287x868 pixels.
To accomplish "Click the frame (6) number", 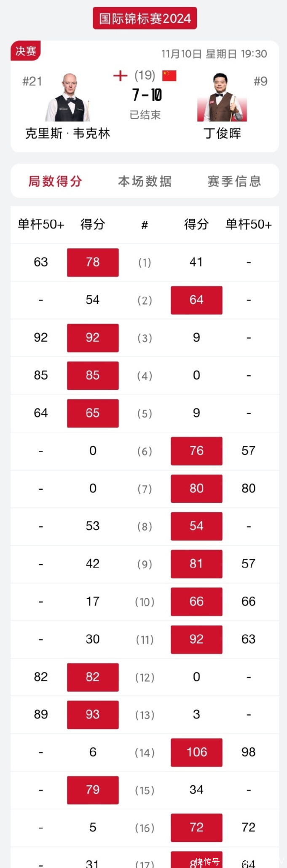I will tap(145, 451).
